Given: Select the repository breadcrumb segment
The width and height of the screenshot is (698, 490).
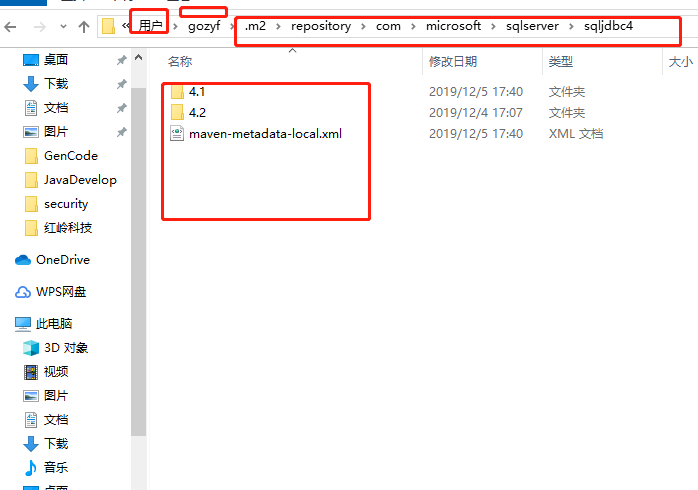Looking at the screenshot, I should tap(321, 26).
